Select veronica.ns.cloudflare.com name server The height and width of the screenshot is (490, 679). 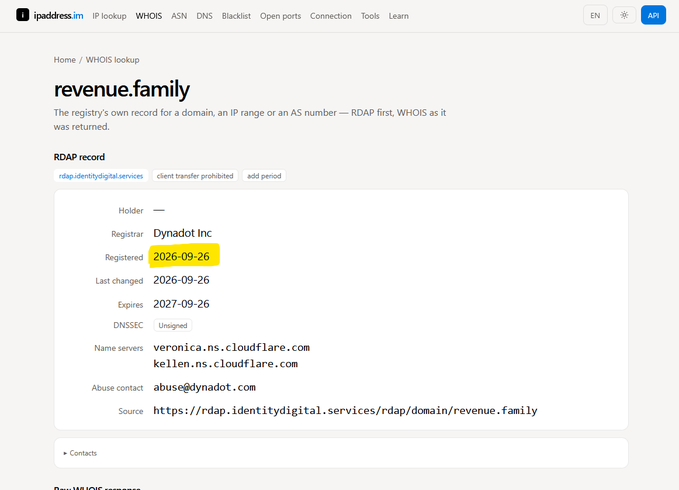click(231, 348)
